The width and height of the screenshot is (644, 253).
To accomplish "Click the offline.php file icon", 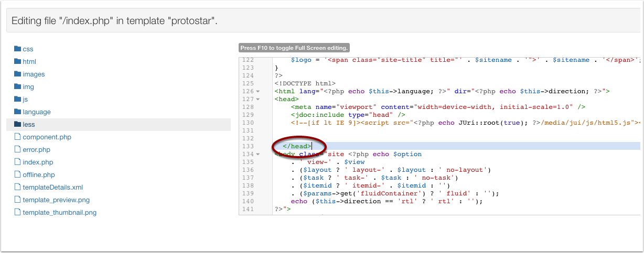I will (17, 174).
